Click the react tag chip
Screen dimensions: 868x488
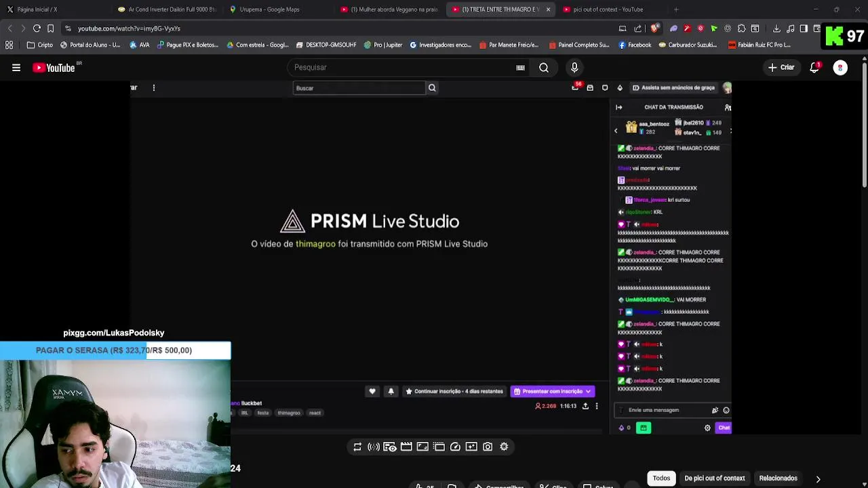point(315,413)
